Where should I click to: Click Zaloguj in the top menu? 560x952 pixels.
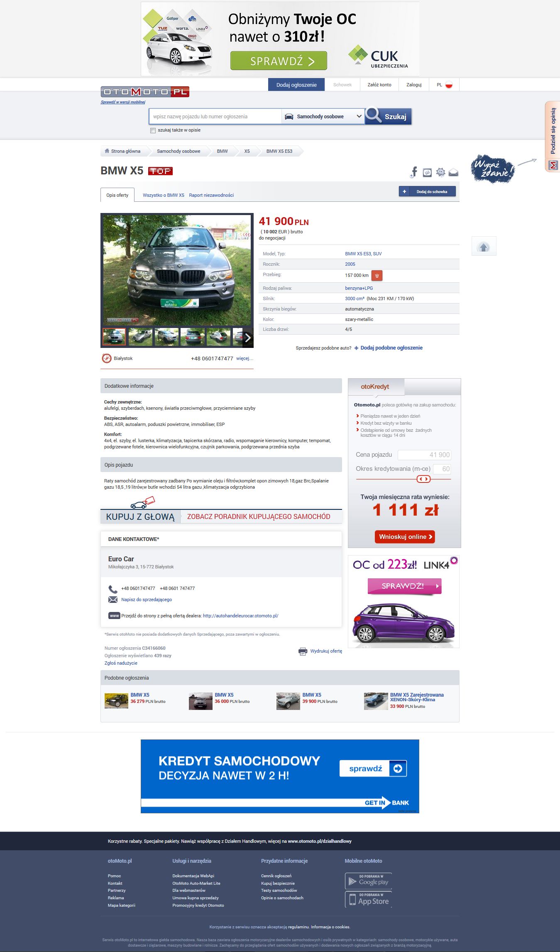[414, 85]
